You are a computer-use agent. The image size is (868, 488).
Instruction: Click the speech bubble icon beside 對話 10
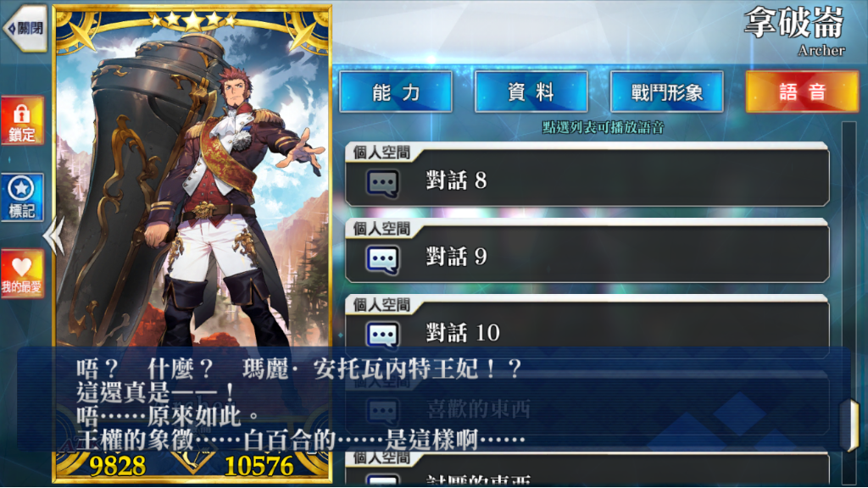[382, 335]
